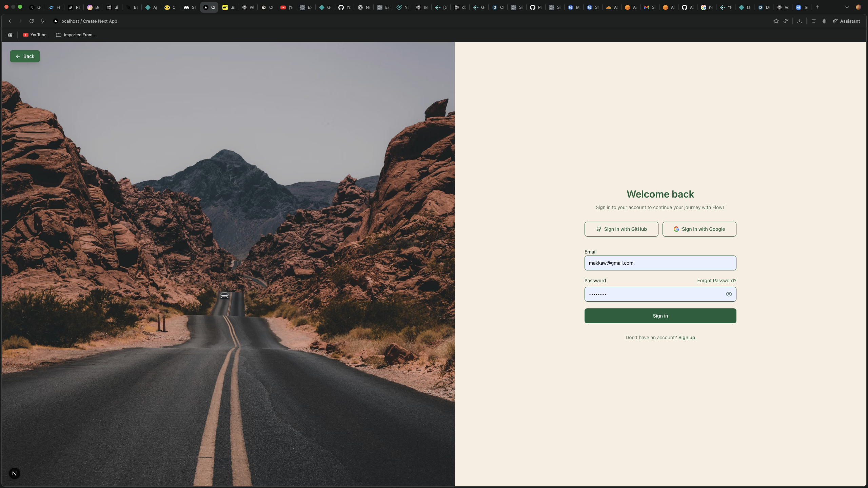868x488 pixels.
Task: Expand the Imported From... bookmarks folder
Action: (x=76, y=35)
